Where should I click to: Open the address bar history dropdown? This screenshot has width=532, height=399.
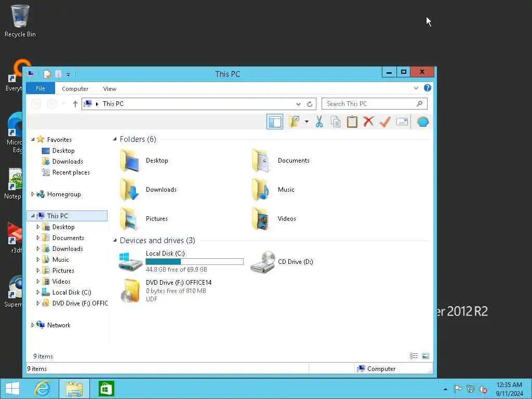pyautogui.click(x=298, y=104)
